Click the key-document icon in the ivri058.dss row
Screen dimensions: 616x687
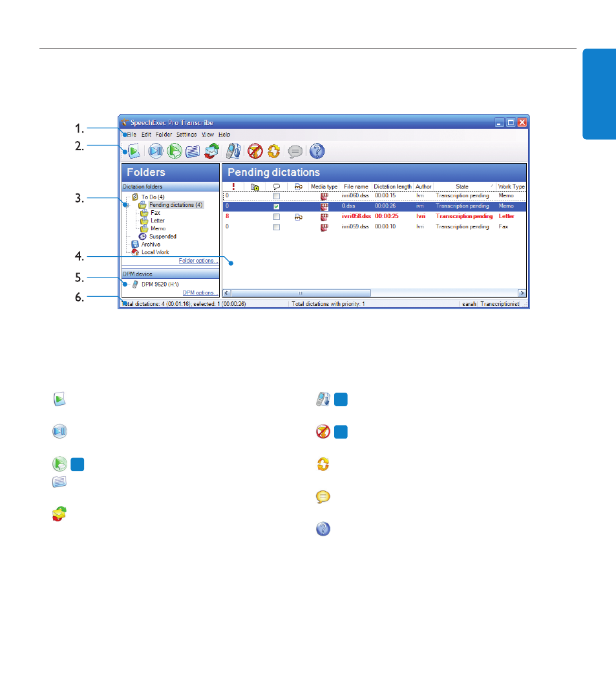[x=299, y=217]
